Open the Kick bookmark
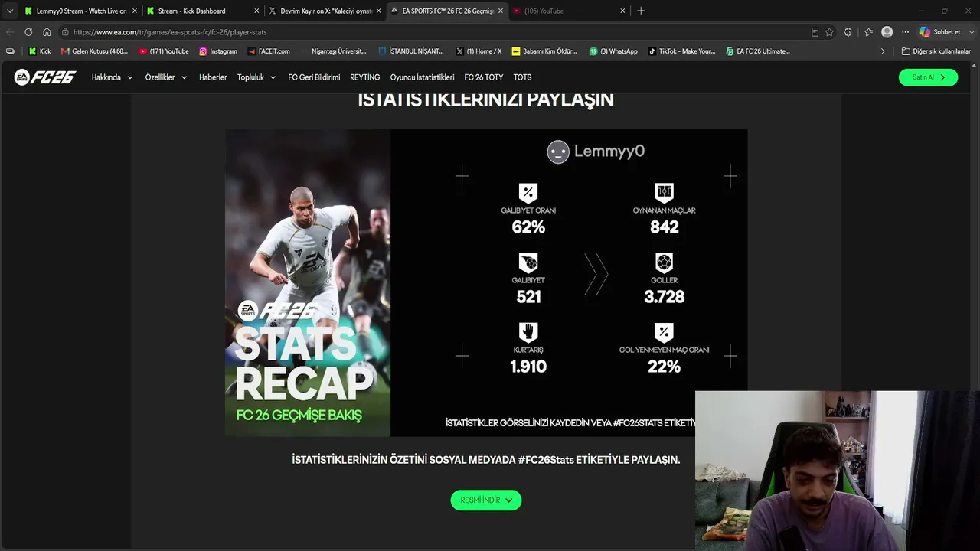The image size is (980, 551). [40, 51]
